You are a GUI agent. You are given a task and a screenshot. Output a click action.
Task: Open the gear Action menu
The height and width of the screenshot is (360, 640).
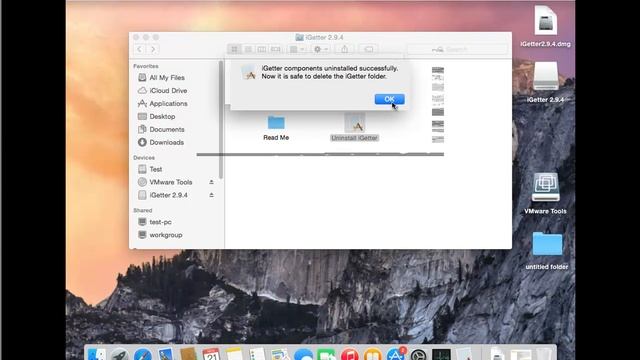(x=320, y=49)
